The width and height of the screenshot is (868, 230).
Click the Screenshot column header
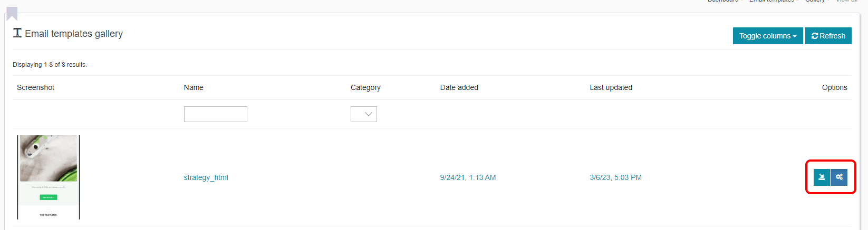pyautogui.click(x=36, y=87)
